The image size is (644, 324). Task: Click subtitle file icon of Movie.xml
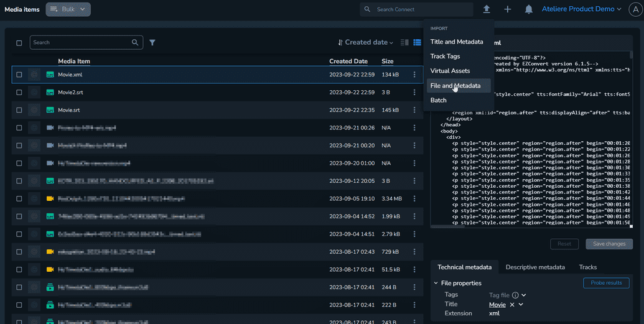pos(50,75)
